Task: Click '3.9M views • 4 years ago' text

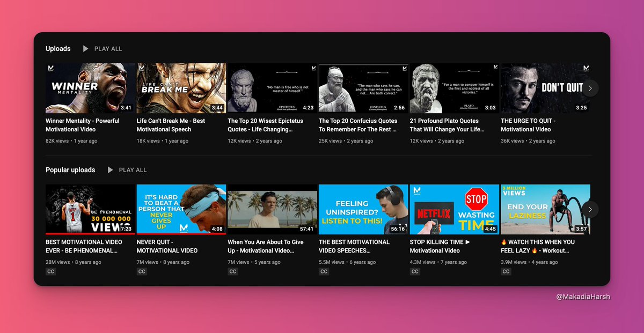Action: pos(530,262)
